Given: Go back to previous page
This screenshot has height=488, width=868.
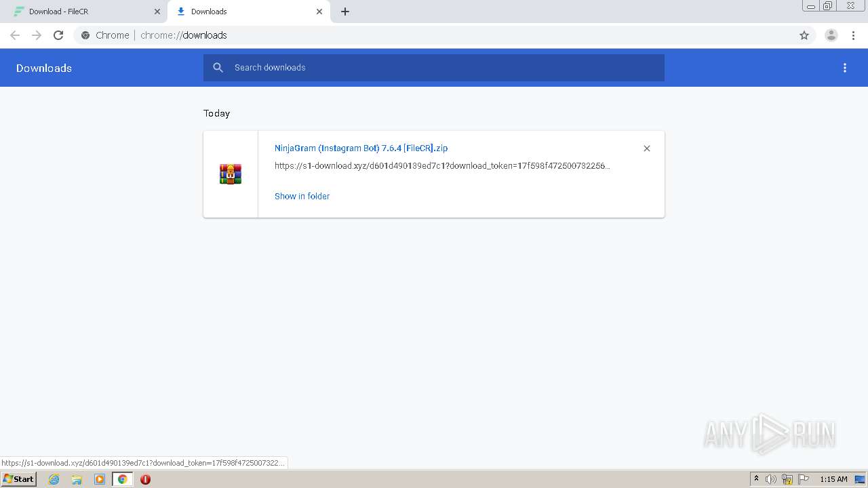Looking at the screenshot, I should point(15,35).
